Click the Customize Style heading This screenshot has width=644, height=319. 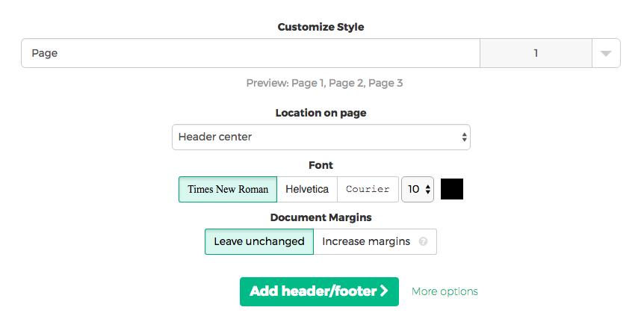[x=321, y=27]
